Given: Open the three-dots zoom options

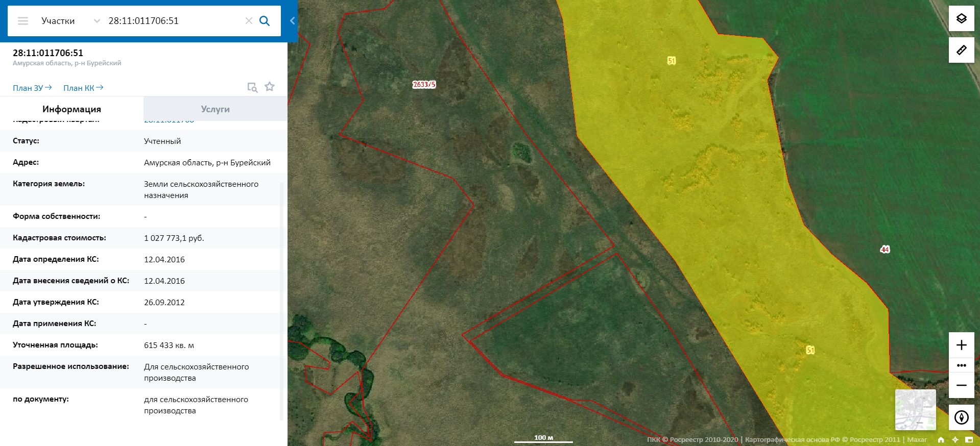Looking at the screenshot, I should [962, 365].
